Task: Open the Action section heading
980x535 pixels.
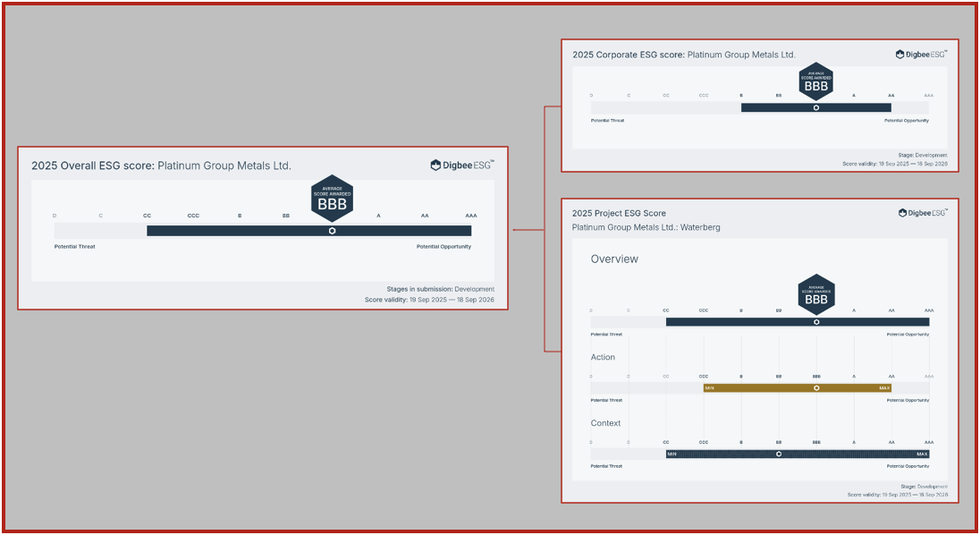Action: 603,357
